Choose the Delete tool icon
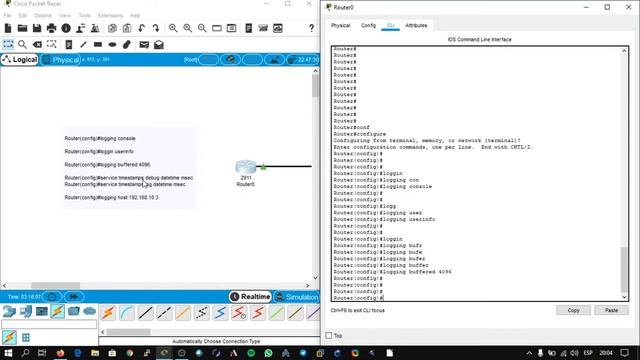Screen dimensions: 640x360 pos(37,44)
